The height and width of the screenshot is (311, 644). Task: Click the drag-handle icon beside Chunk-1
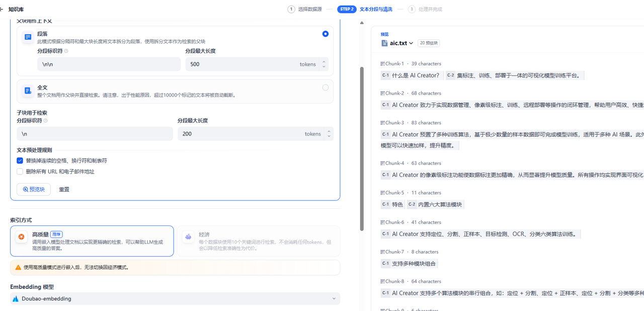(x=382, y=64)
